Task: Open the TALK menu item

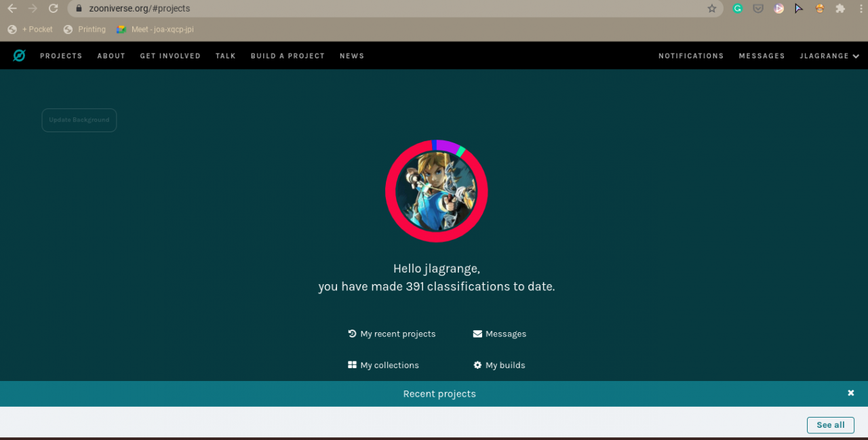Action: [226, 56]
